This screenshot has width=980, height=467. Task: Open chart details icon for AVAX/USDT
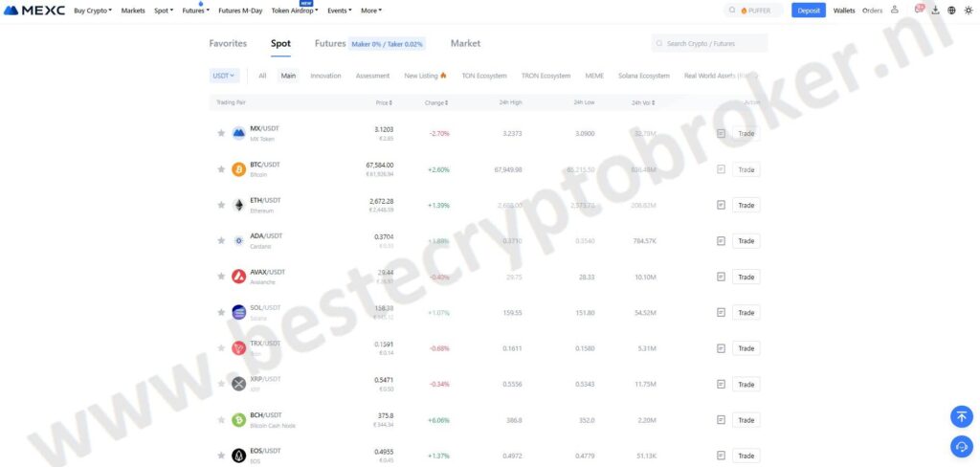point(721,277)
